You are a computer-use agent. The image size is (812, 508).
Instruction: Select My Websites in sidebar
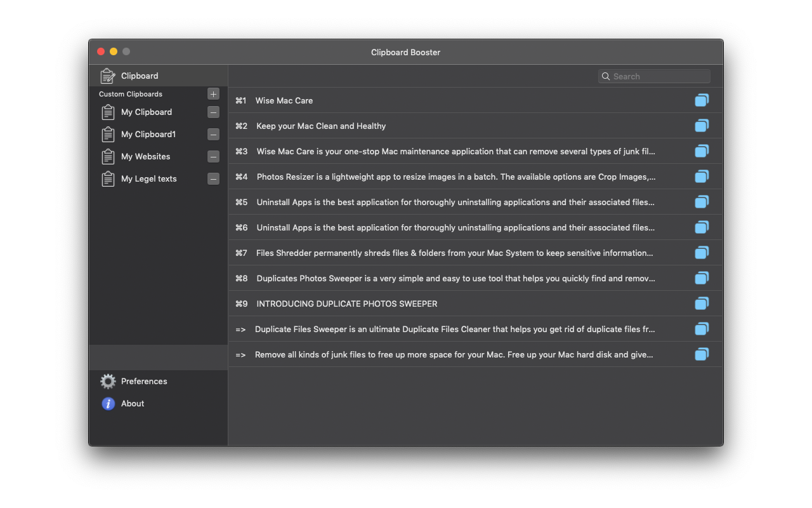146,157
